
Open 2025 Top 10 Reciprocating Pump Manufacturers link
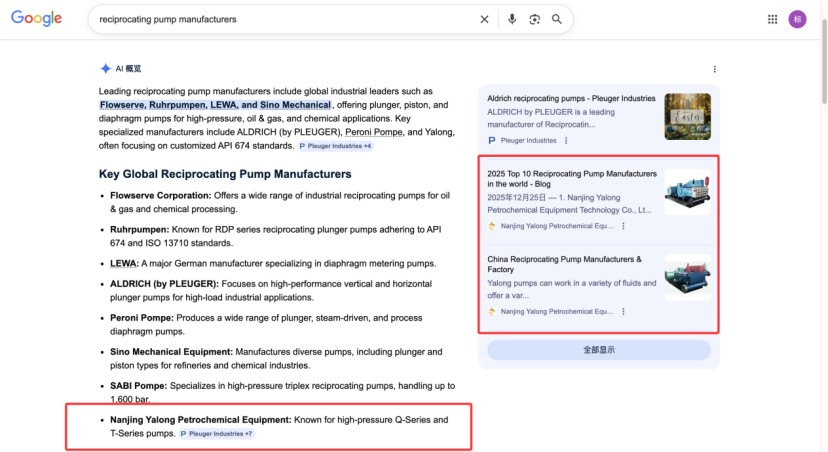[571, 178]
